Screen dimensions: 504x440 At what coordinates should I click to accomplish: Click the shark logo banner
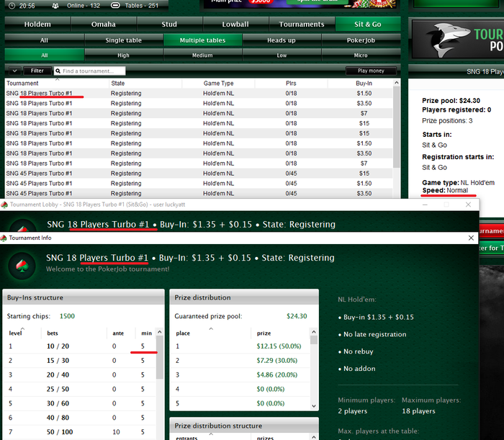click(x=457, y=40)
